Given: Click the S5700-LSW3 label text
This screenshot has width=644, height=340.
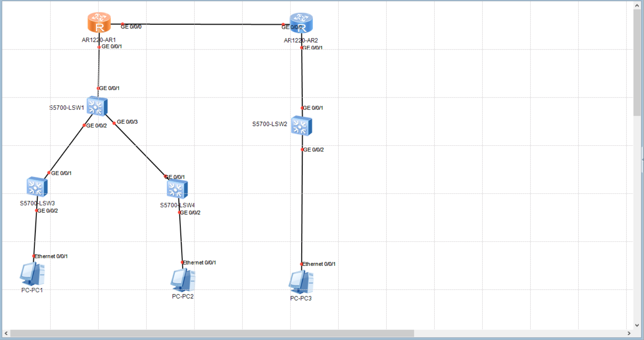Looking at the screenshot, I should 37,203.
